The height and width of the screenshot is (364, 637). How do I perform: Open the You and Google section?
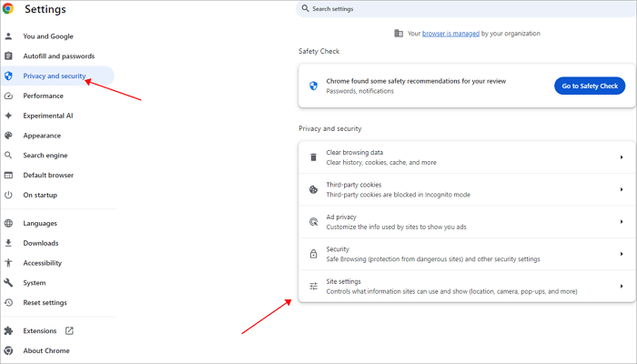click(x=48, y=36)
